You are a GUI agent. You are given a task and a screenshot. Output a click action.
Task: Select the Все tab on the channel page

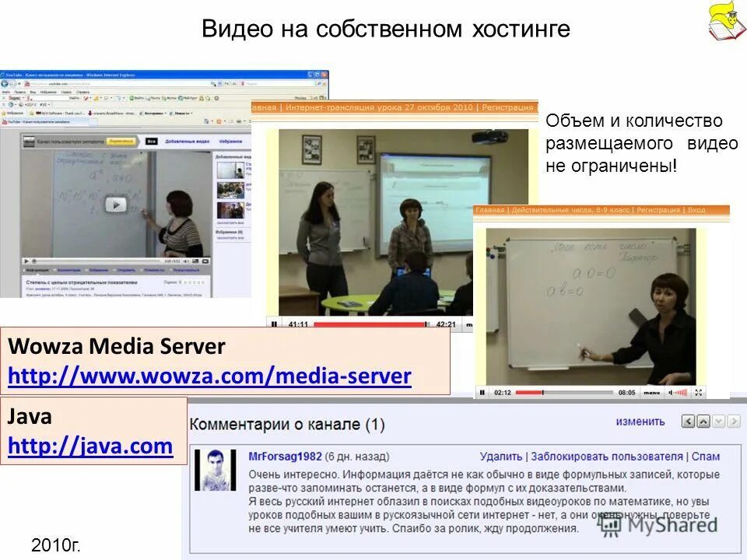click(152, 139)
